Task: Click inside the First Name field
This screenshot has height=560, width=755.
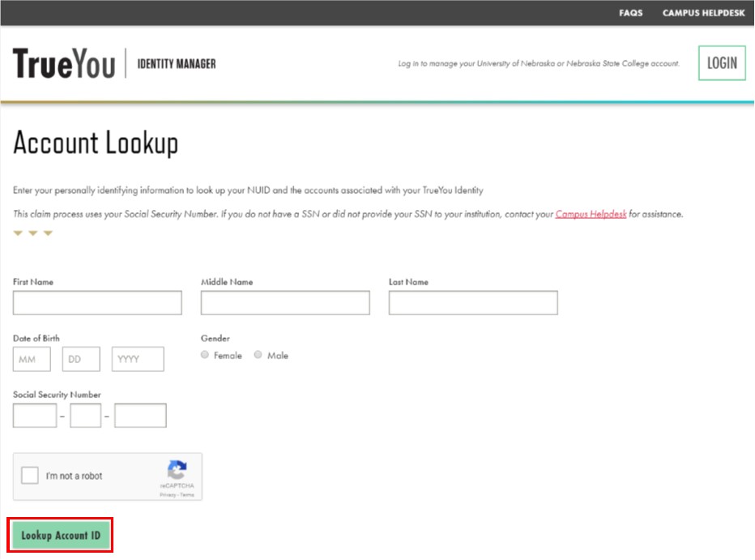Action: pos(97,302)
